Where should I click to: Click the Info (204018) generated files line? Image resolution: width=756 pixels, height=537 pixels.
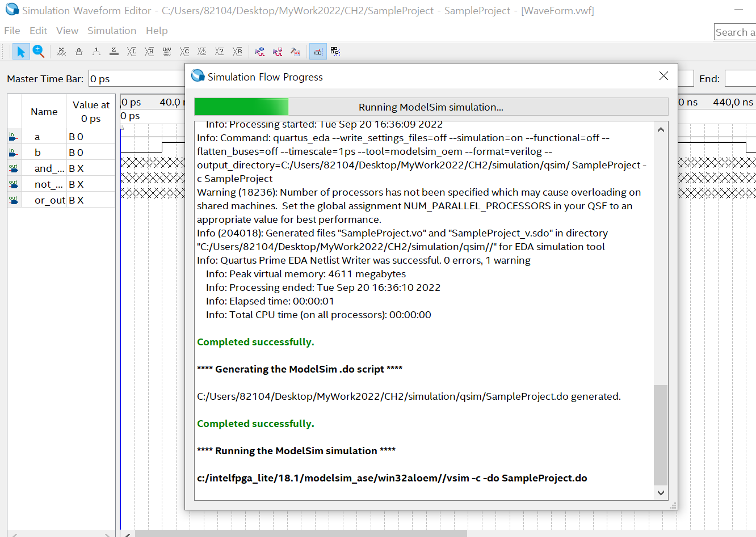(x=402, y=240)
